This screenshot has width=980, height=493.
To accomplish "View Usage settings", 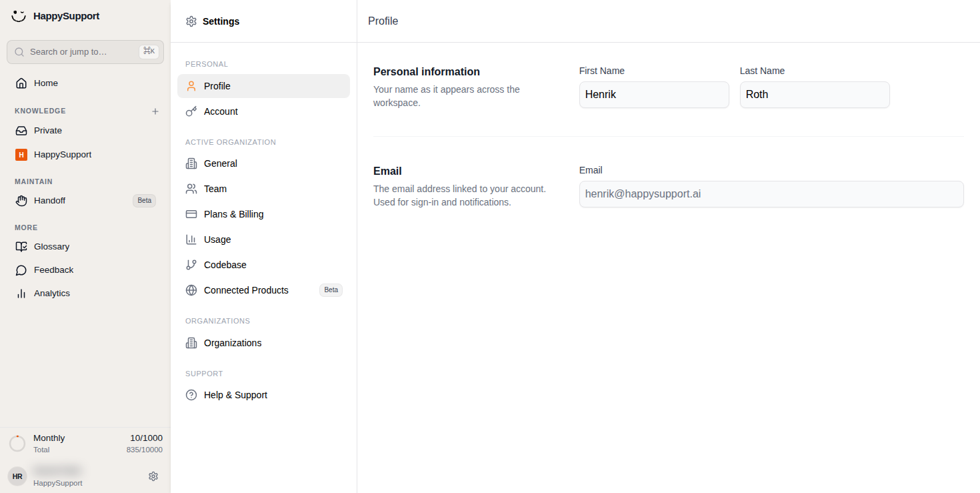I will pos(263,239).
